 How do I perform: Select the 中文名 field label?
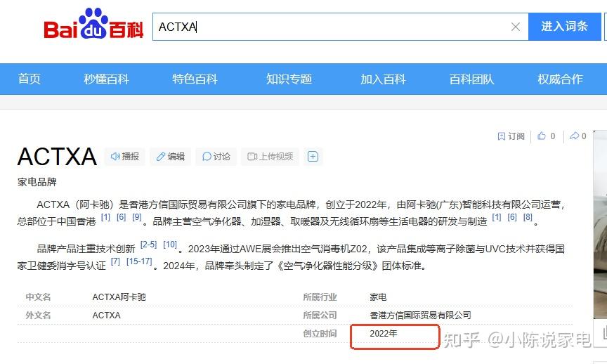click(38, 297)
